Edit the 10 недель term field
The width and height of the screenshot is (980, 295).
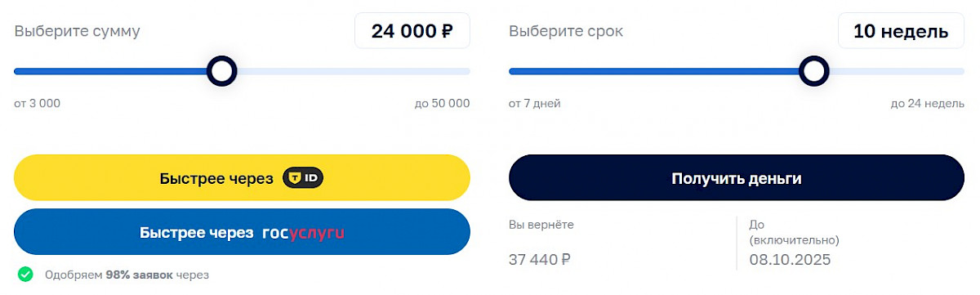(901, 31)
